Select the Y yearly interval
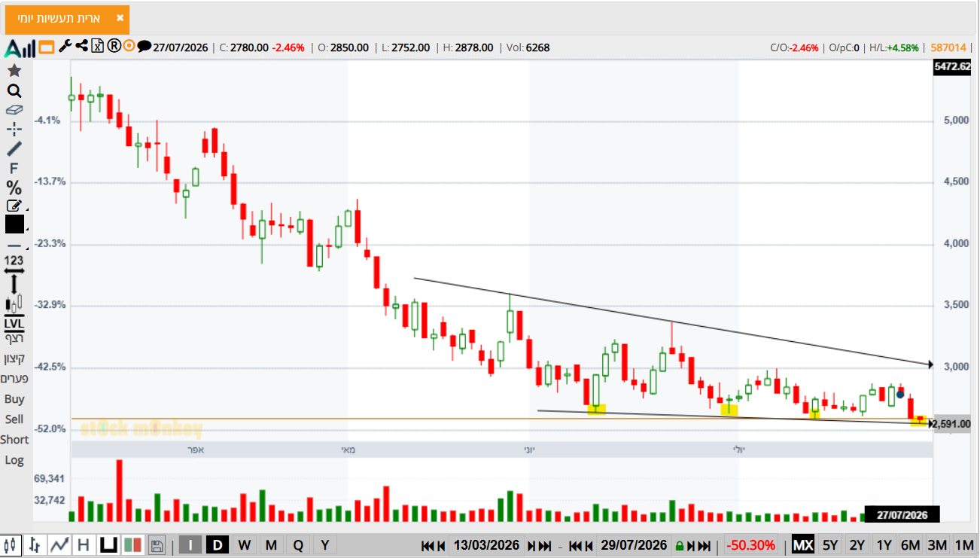 [325, 545]
